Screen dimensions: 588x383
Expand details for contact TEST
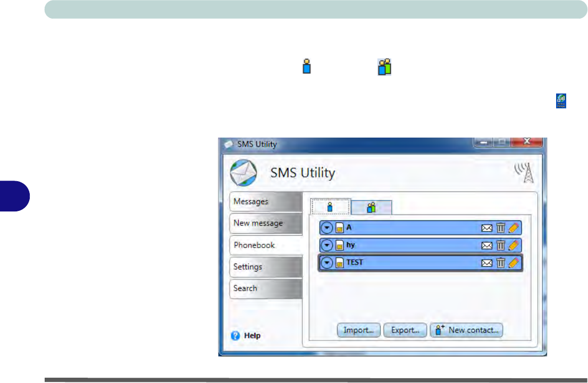(x=327, y=263)
